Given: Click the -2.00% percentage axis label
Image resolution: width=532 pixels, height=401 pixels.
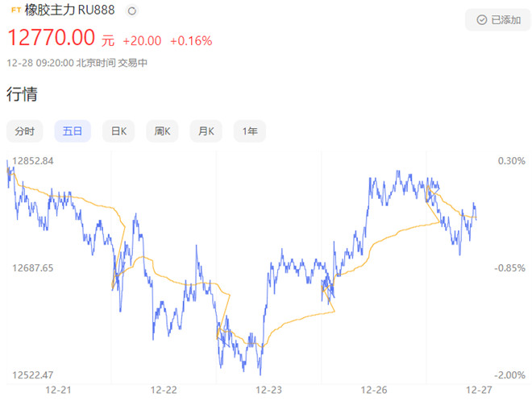Looking at the screenshot, I should click(x=510, y=375).
